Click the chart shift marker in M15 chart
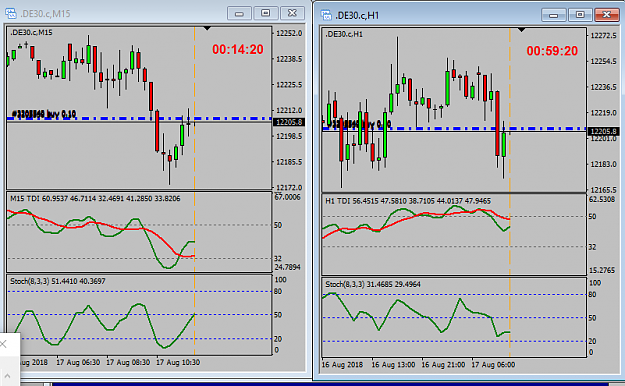 (207, 28)
